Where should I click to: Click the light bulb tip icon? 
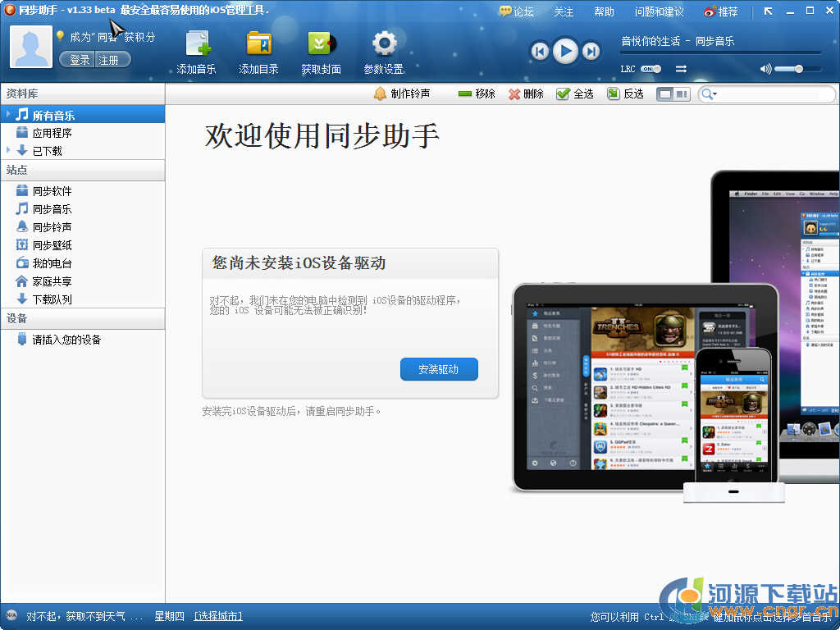tap(60, 36)
